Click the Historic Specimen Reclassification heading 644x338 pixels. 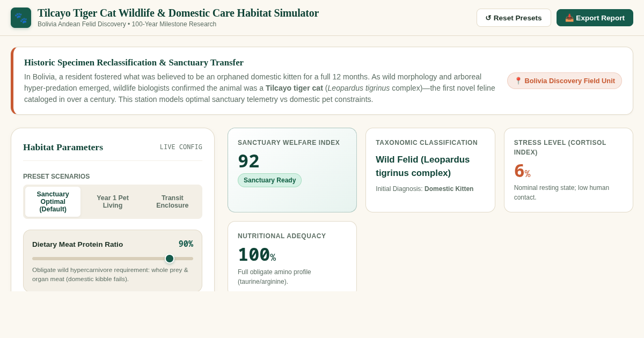[134, 62]
